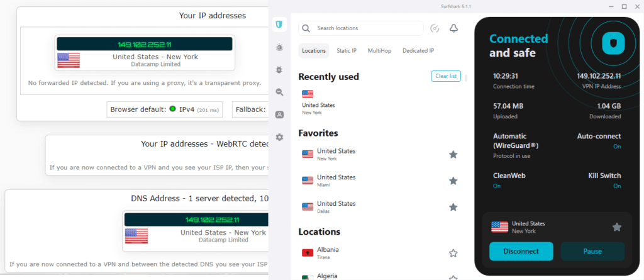
Task: Select favorite United States Miami
Action: click(380, 181)
